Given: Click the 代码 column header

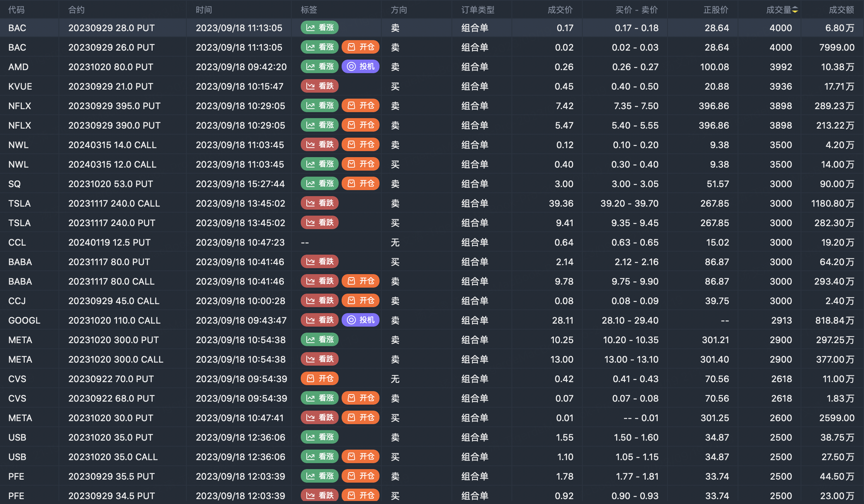Looking at the screenshot, I should click(16, 10).
